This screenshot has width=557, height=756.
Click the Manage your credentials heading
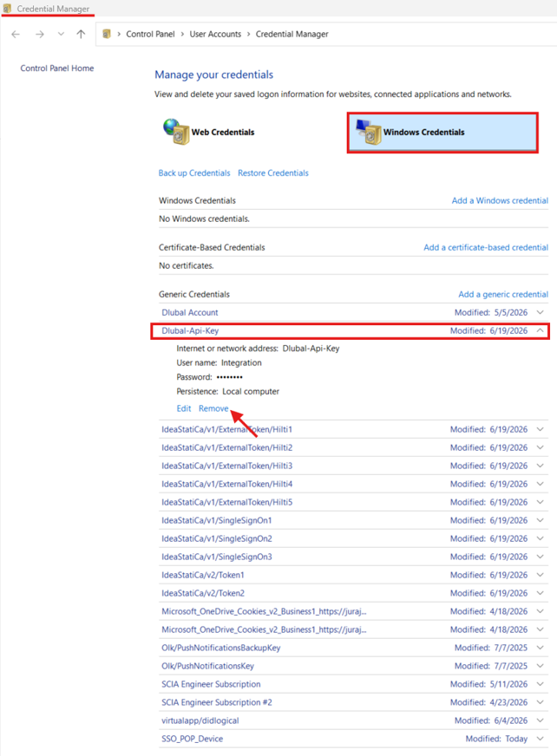point(213,75)
